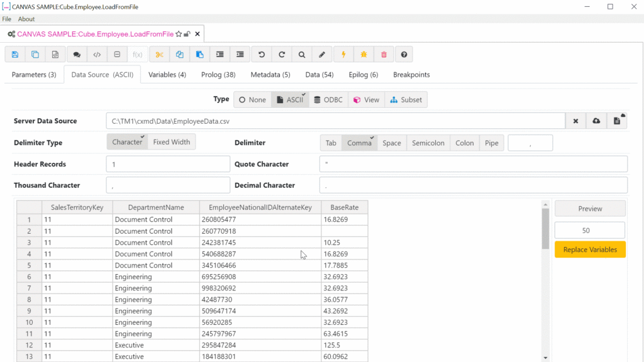Start debugging with the bug icon
Screen dimensions: 644x362
(x=364, y=55)
